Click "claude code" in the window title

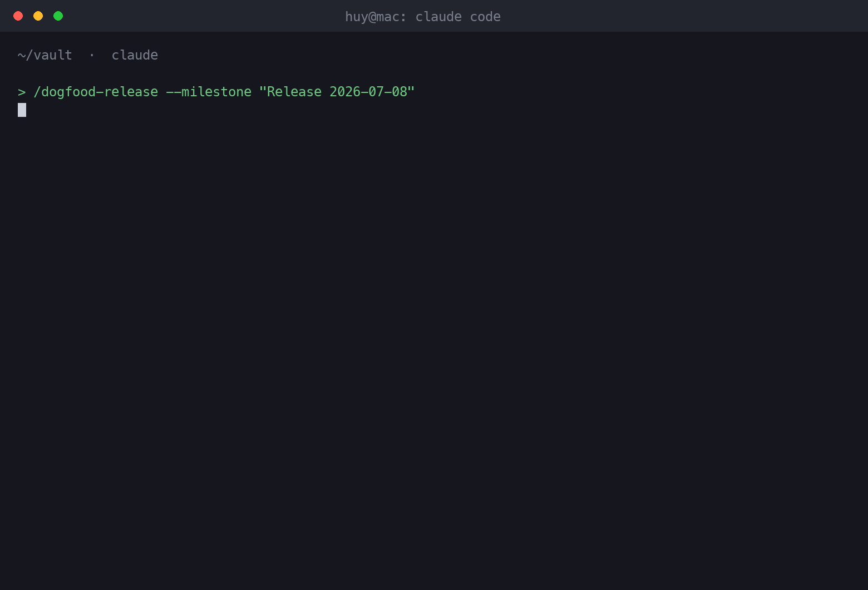coord(458,17)
